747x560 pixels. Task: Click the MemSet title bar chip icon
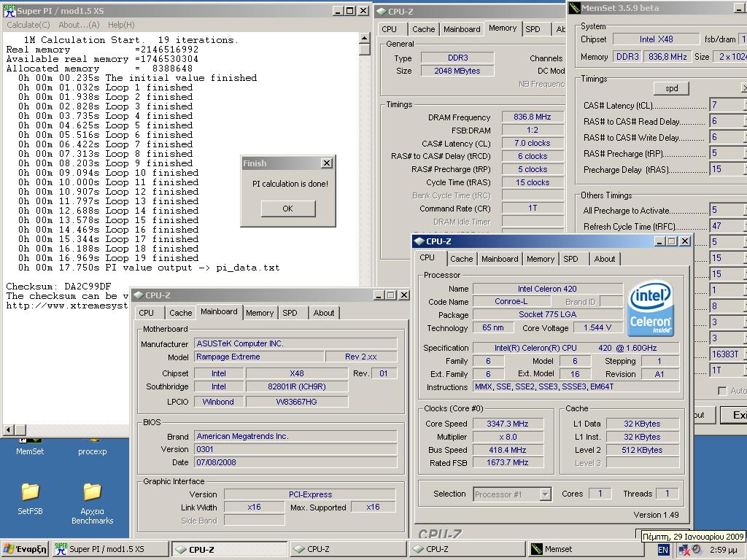coord(574,7)
